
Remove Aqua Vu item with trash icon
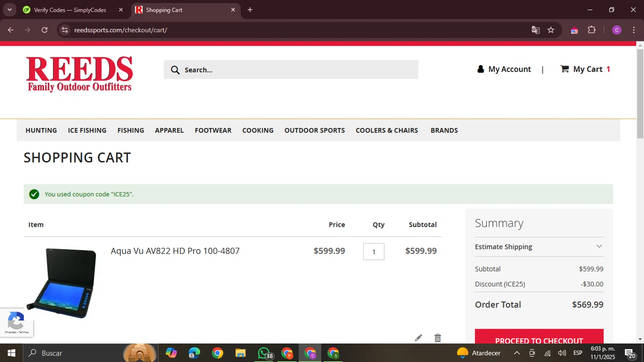[437, 338]
